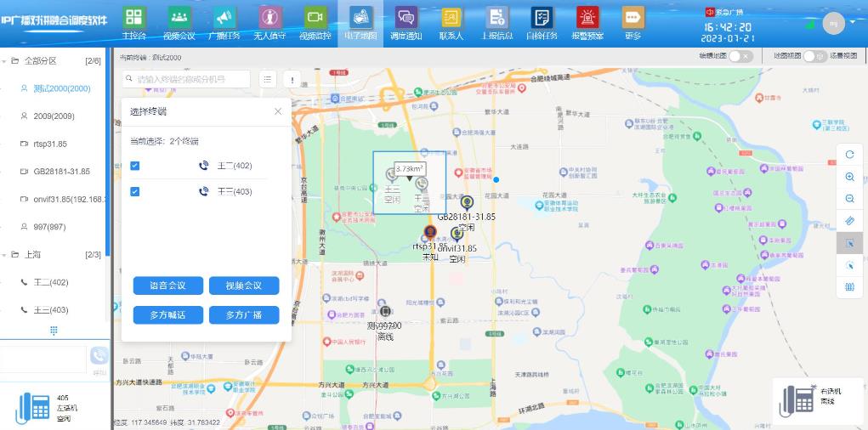Click the exclamation alert button beside search

(x=292, y=79)
